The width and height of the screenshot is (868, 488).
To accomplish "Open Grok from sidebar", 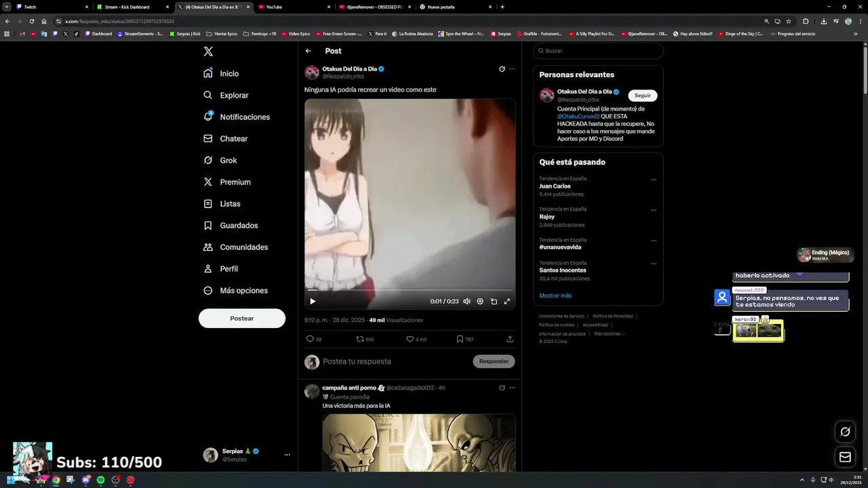I will coord(220,160).
